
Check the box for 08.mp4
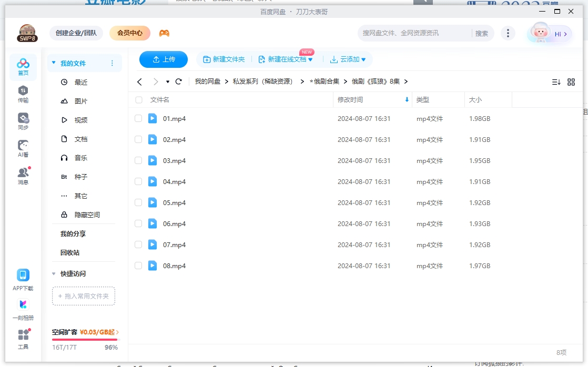pyautogui.click(x=138, y=266)
